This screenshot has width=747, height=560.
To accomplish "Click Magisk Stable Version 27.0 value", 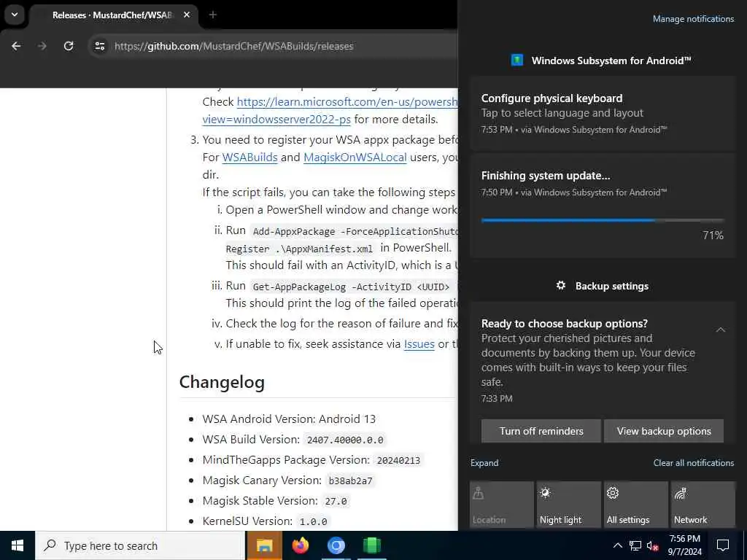I will pos(336,502).
